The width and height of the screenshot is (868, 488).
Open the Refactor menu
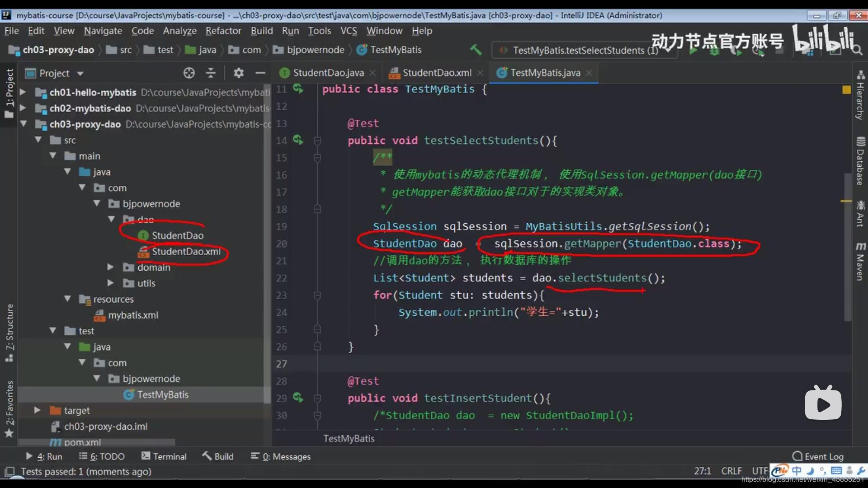point(223,31)
